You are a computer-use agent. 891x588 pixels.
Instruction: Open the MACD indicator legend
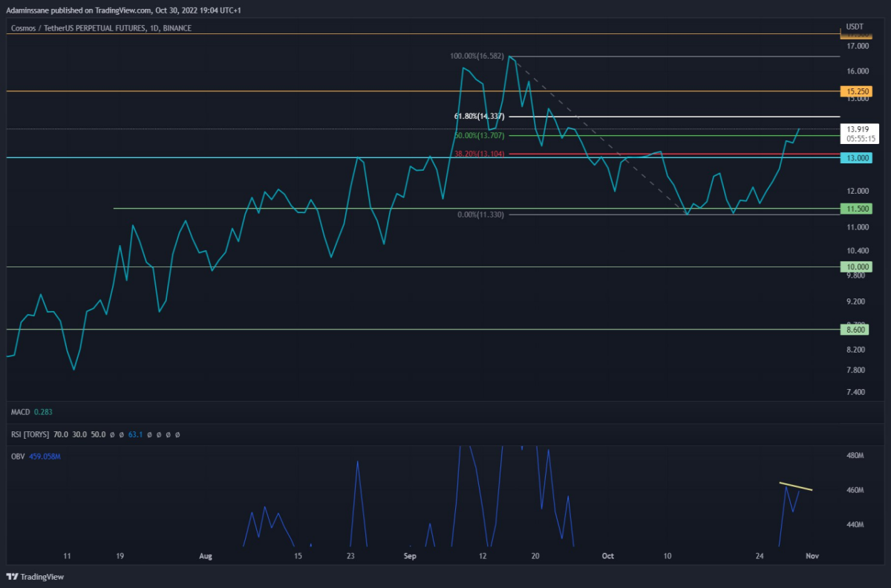[20, 411]
